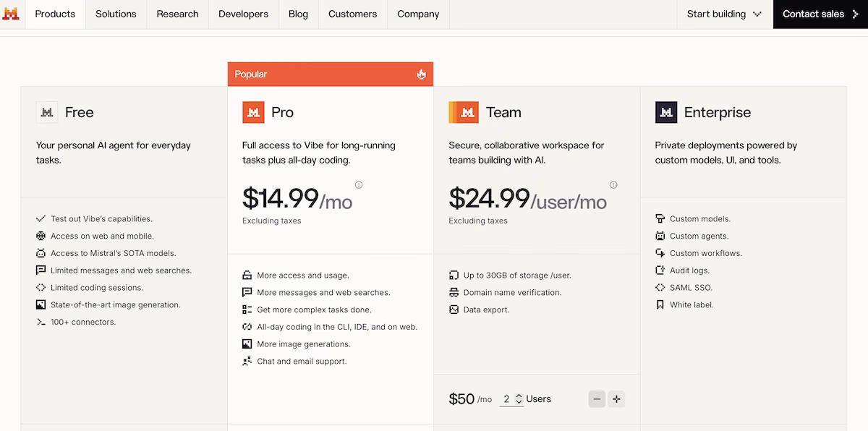Click the flame icon in Popular banner

[x=421, y=74]
